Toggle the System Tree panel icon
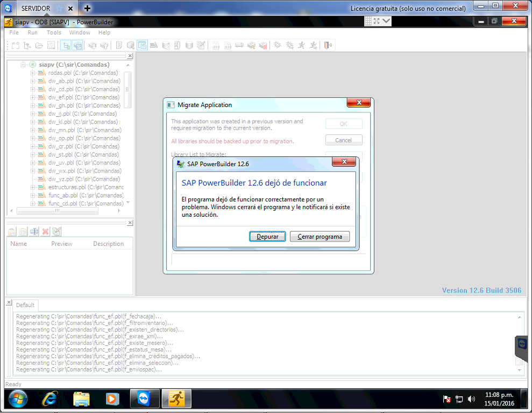The width and height of the screenshot is (532, 413). click(x=66, y=45)
